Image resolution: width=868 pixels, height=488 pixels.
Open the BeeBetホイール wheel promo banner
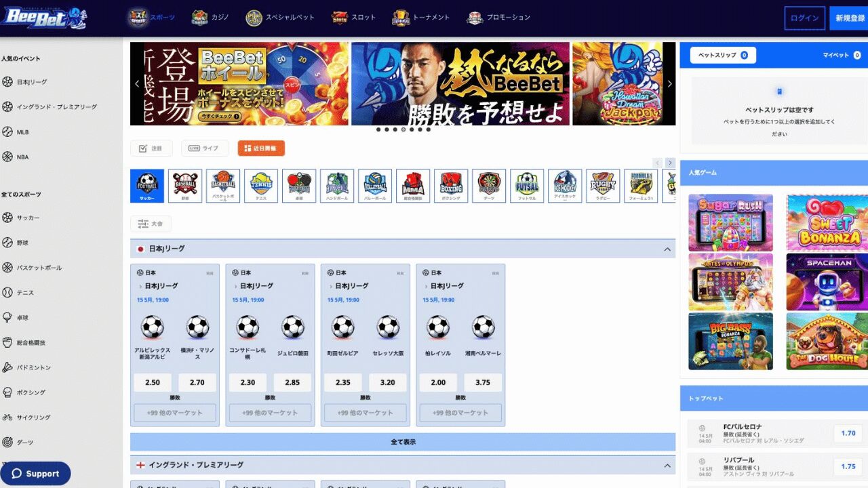tap(239, 84)
